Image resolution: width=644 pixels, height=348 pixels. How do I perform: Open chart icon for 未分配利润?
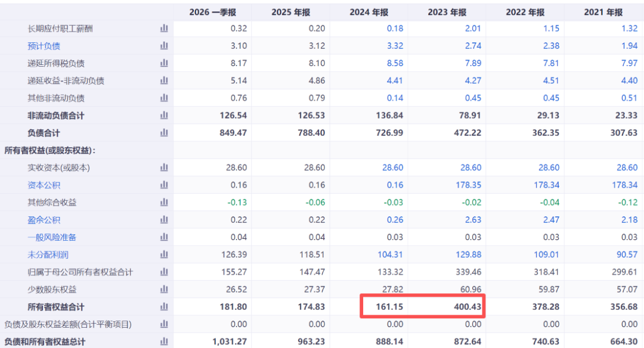pyautogui.click(x=164, y=254)
